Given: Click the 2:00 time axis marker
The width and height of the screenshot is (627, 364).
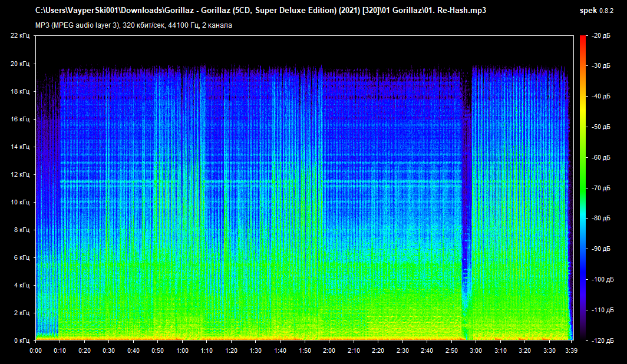Looking at the screenshot, I should 329,350.
